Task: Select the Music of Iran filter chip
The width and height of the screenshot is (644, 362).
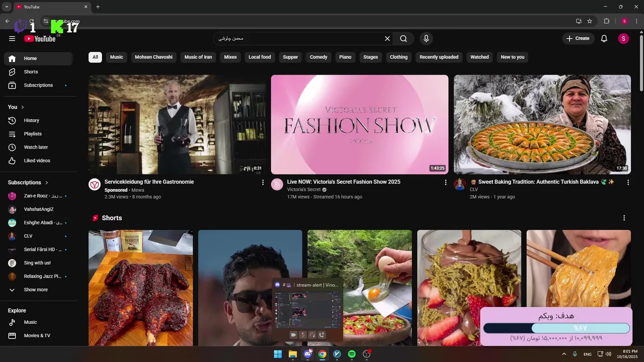Action: coord(198,57)
